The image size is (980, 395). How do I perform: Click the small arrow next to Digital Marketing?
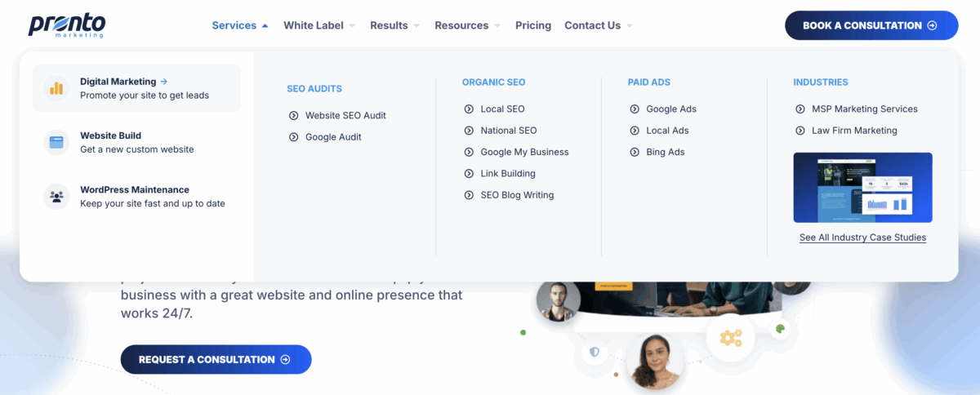[x=164, y=82]
